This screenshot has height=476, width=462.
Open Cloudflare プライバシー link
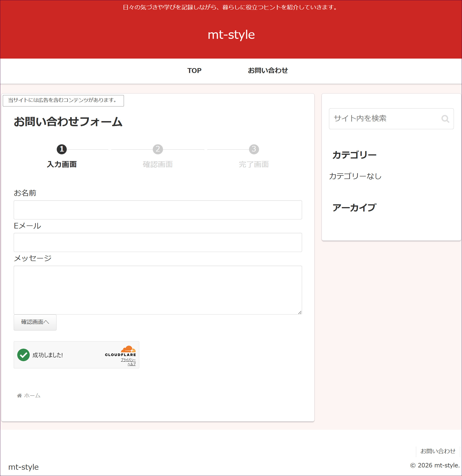[128, 360]
